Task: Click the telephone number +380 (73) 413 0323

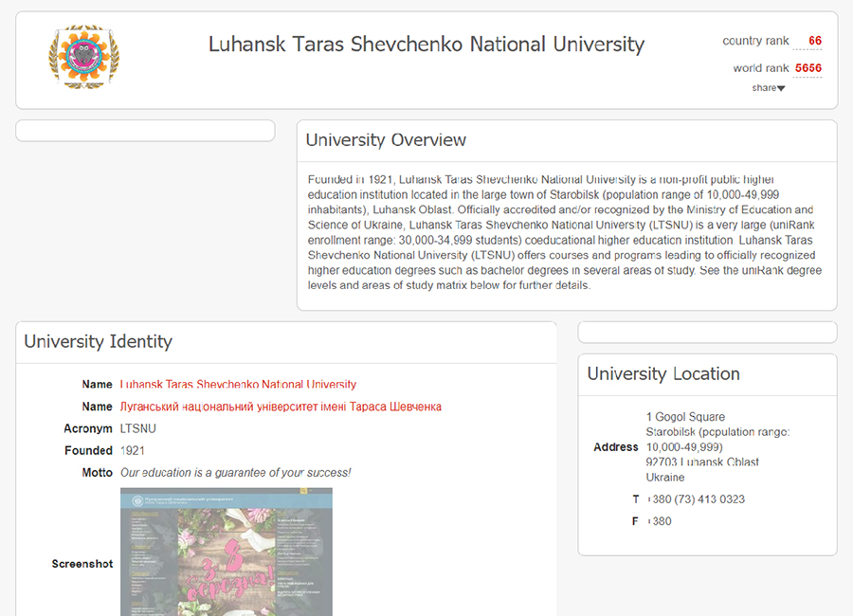Action: (x=696, y=499)
